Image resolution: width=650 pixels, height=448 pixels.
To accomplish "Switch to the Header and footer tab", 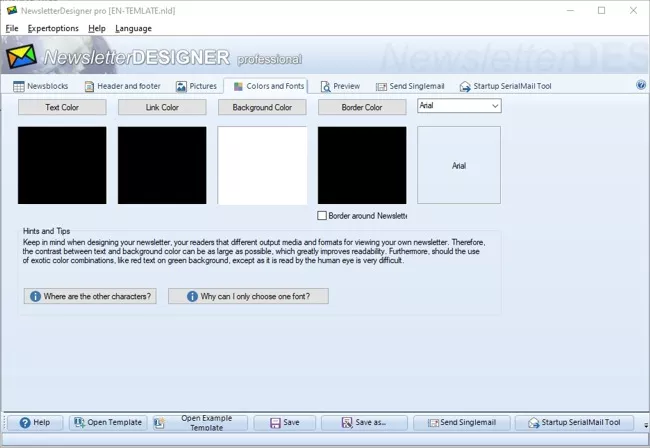I will [x=122, y=87].
